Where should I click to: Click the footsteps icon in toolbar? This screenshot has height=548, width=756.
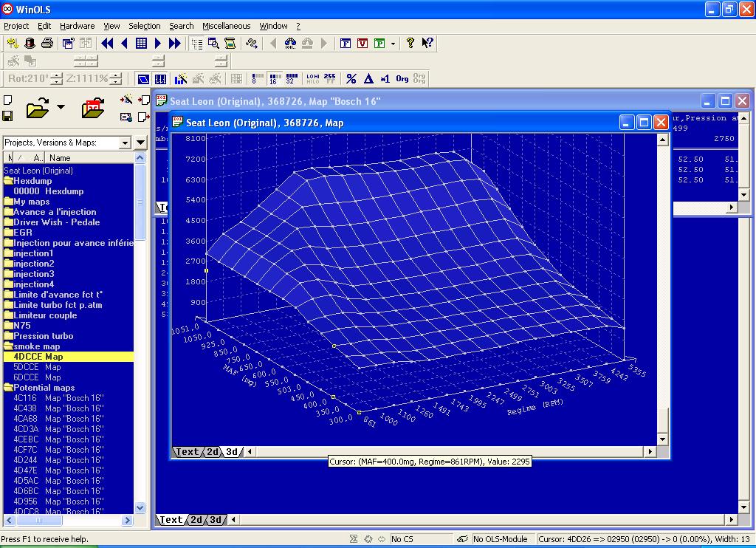click(251, 44)
